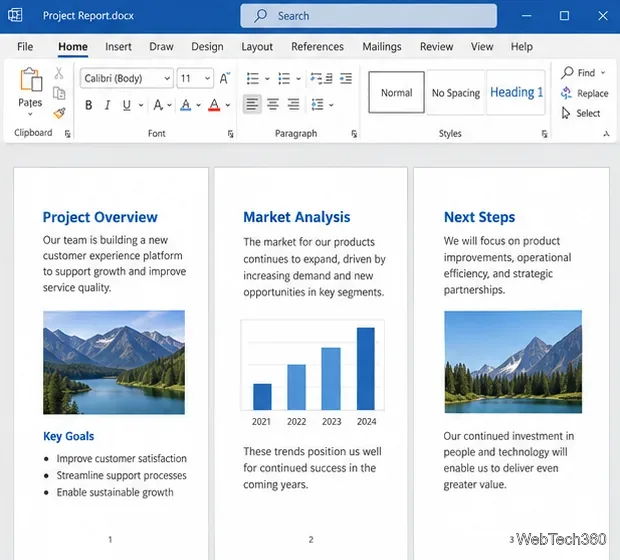
Task: Click the Copy icon in Clipboard
Action: [x=59, y=93]
